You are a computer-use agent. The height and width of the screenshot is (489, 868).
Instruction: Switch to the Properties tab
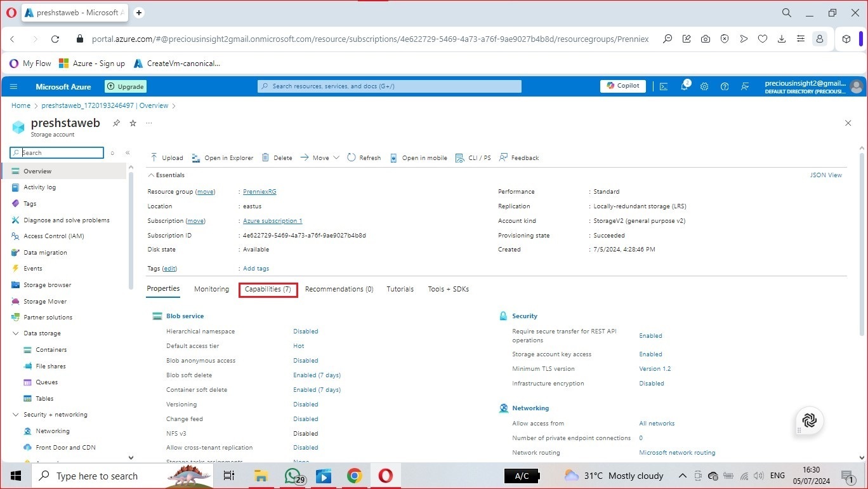tap(163, 289)
